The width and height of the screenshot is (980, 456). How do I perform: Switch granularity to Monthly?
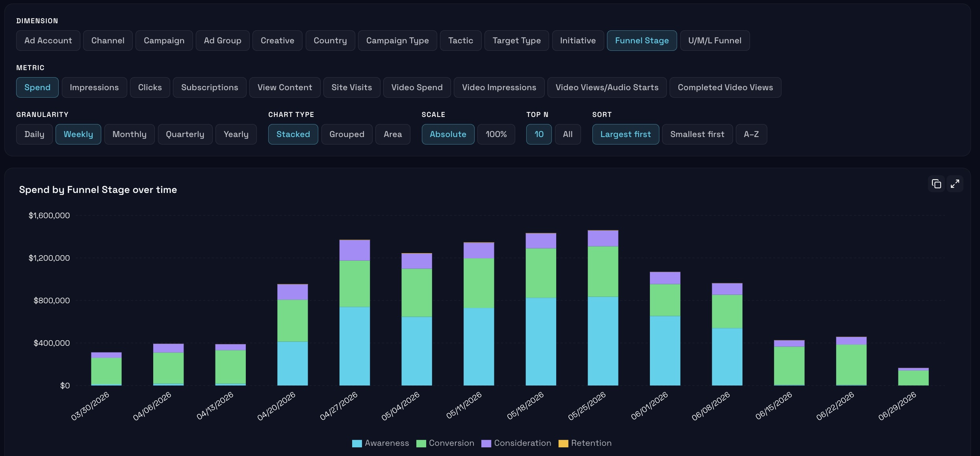click(129, 134)
